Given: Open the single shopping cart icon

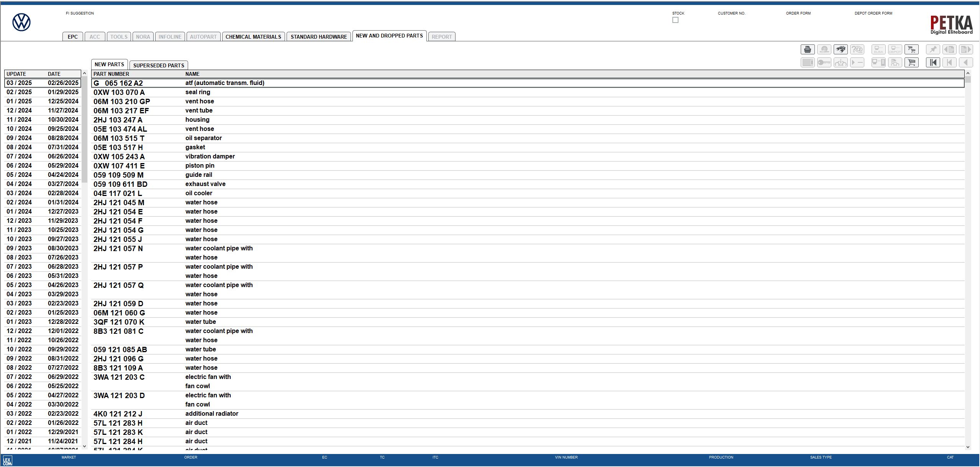Looking at the screenshot, I should click(911, 62).
